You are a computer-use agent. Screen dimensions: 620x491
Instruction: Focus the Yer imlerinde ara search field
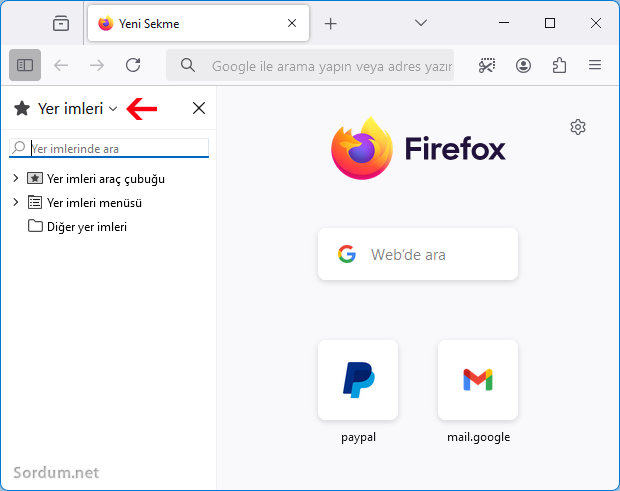(x=109, y=148)
